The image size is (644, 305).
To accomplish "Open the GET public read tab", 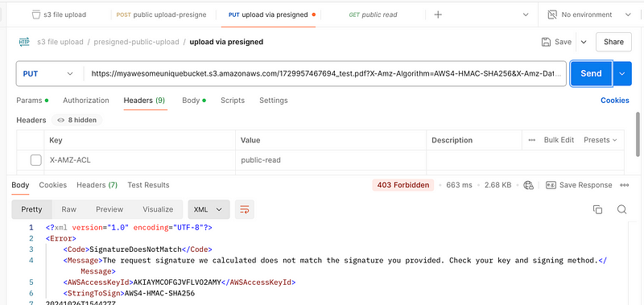I will (x=373, y=14).
